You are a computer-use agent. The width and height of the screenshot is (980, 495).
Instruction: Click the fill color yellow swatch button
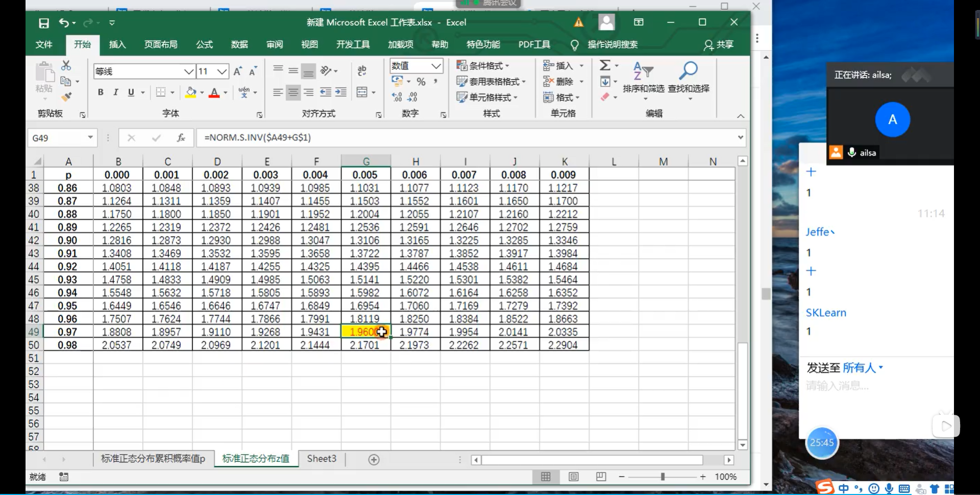[191, 92]
